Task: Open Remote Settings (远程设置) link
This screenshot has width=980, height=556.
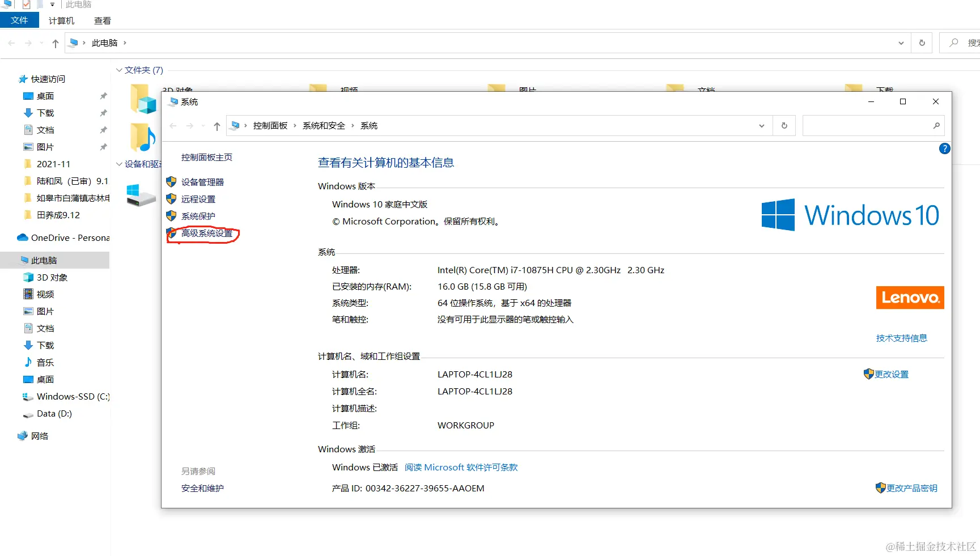Action: tap(198, 199)
